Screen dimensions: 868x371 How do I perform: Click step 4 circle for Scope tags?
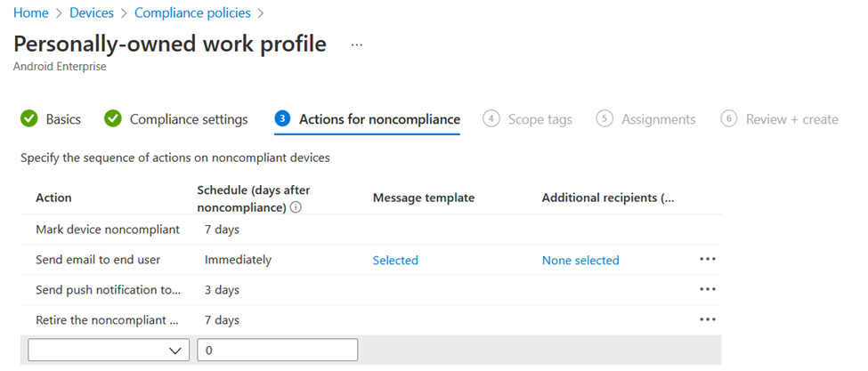click(x=491, y=119)
